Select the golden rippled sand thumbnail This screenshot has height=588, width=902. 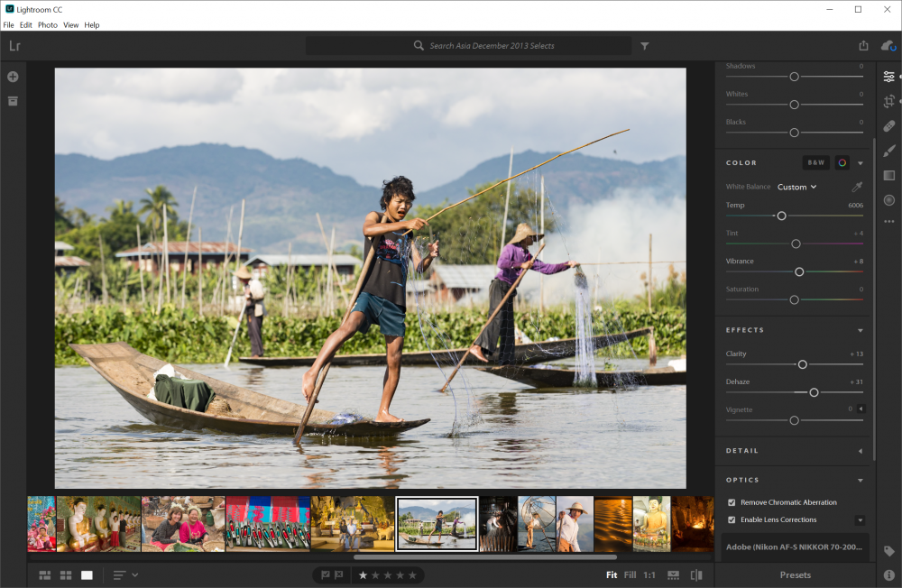point(613,524)
